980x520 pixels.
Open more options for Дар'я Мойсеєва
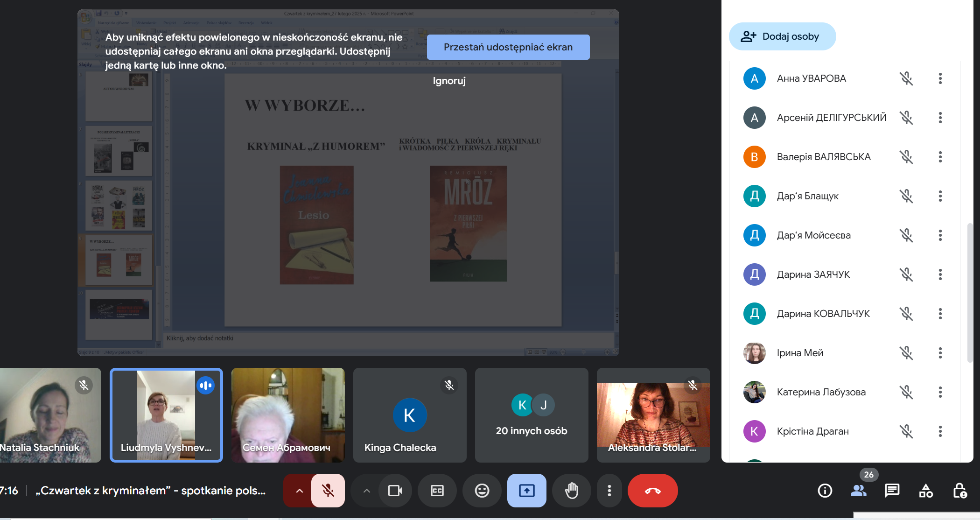click(x=940, y=235)
